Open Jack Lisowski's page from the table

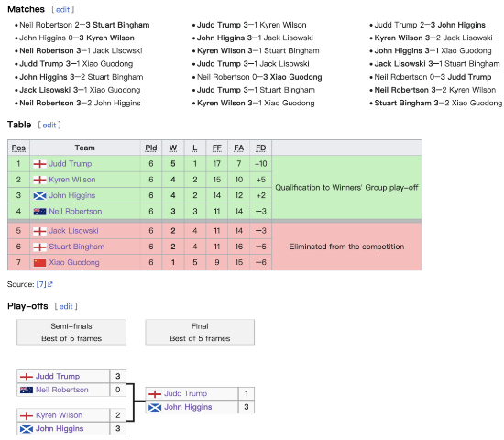pos(73,231)
